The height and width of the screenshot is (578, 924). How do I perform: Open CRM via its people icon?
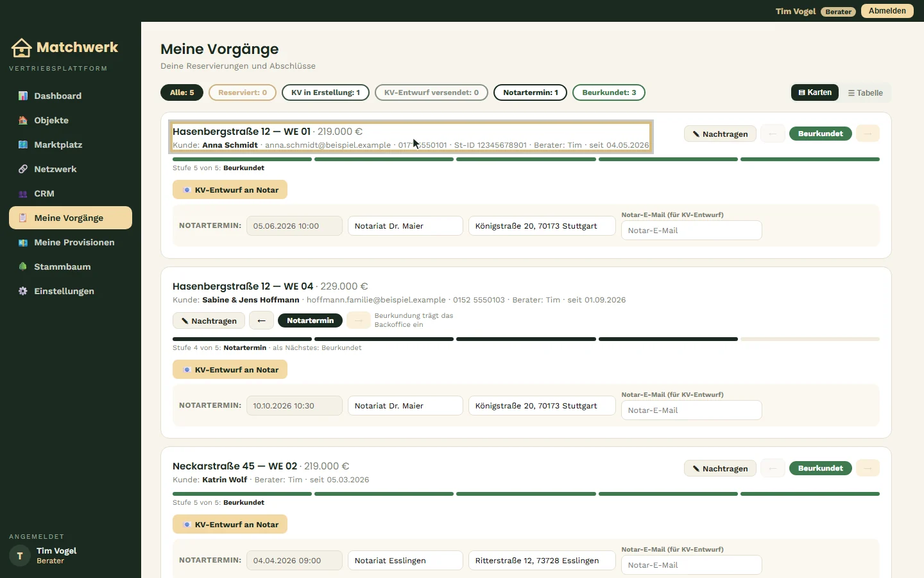pos(23,193)
